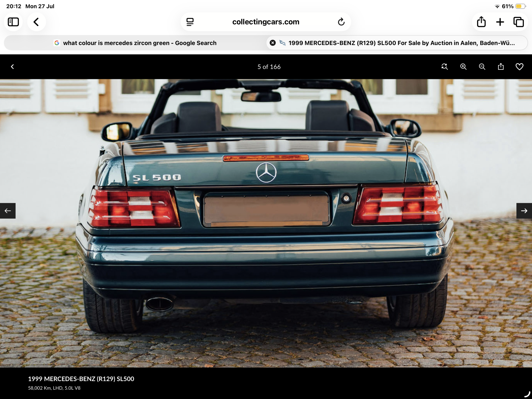This screenshot has height=399, width=532.
Task: Share this gallery photo
Action: [501, 67]
